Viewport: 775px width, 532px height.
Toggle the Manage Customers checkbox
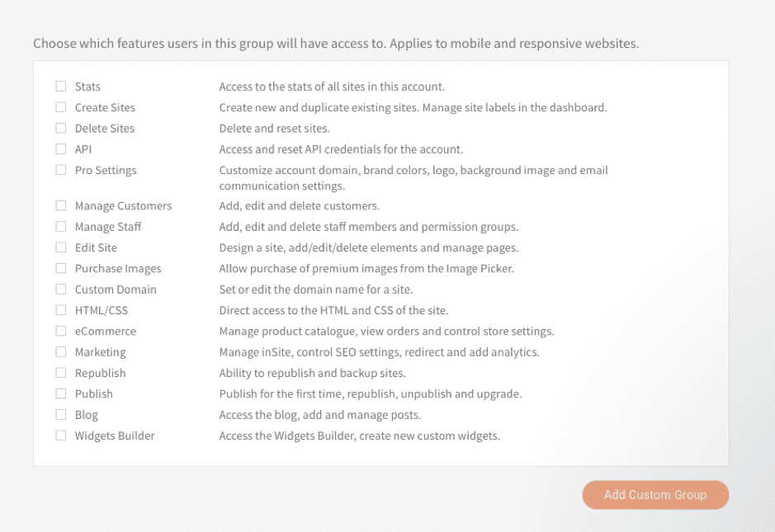[61, 205]
